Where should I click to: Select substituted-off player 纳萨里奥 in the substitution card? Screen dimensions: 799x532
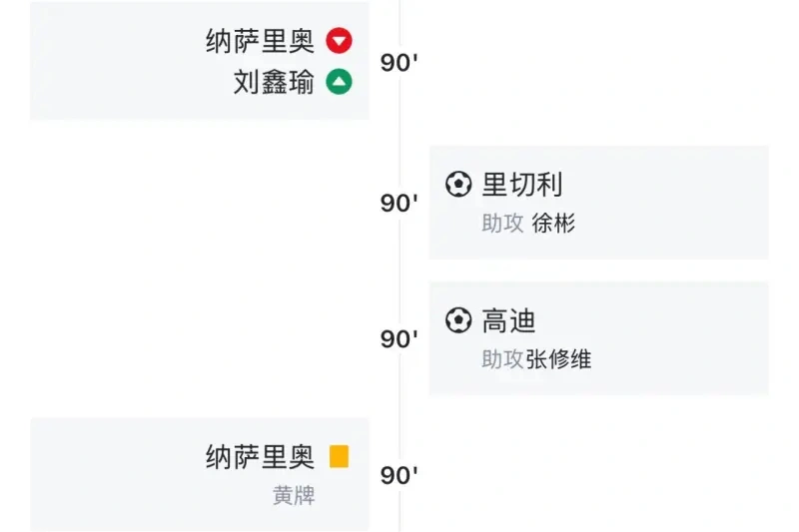tap(260, 41)
